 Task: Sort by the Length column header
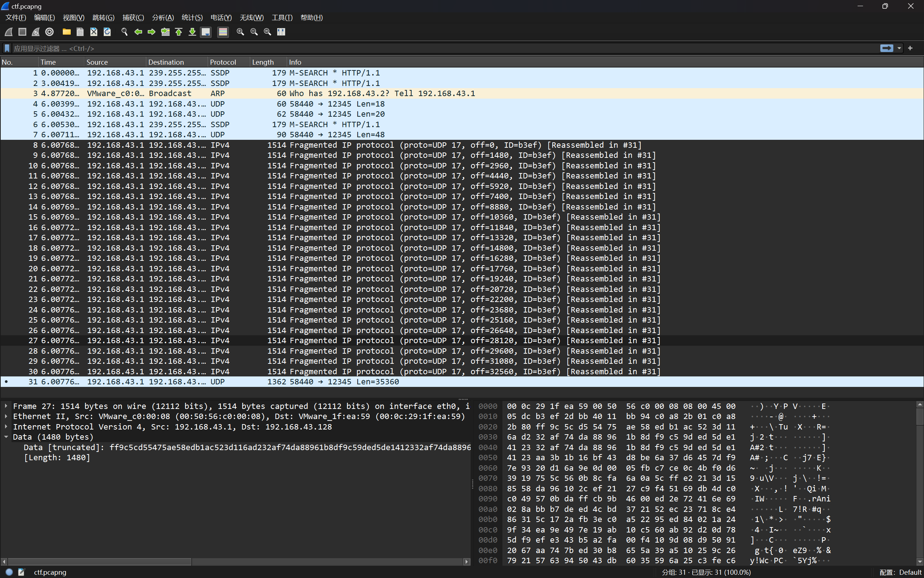coord(269,62)
